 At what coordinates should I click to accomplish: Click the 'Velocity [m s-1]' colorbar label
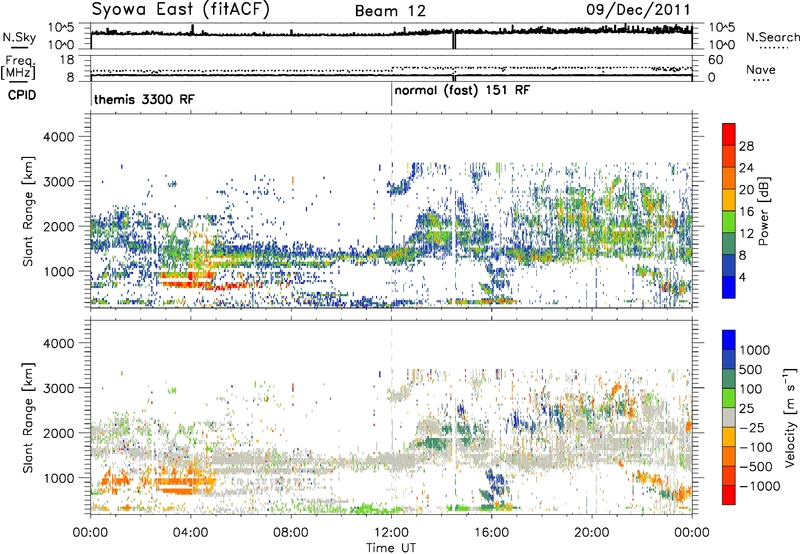point(791,417)
